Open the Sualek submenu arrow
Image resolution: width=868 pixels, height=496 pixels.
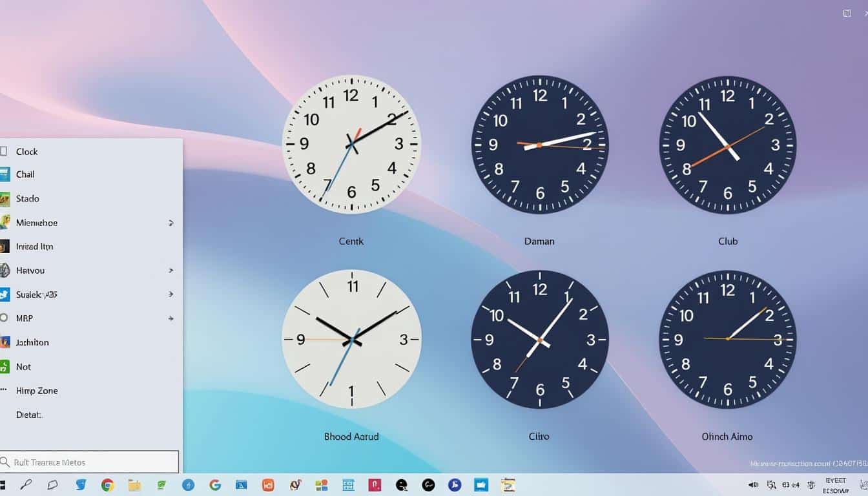(171, 294)
